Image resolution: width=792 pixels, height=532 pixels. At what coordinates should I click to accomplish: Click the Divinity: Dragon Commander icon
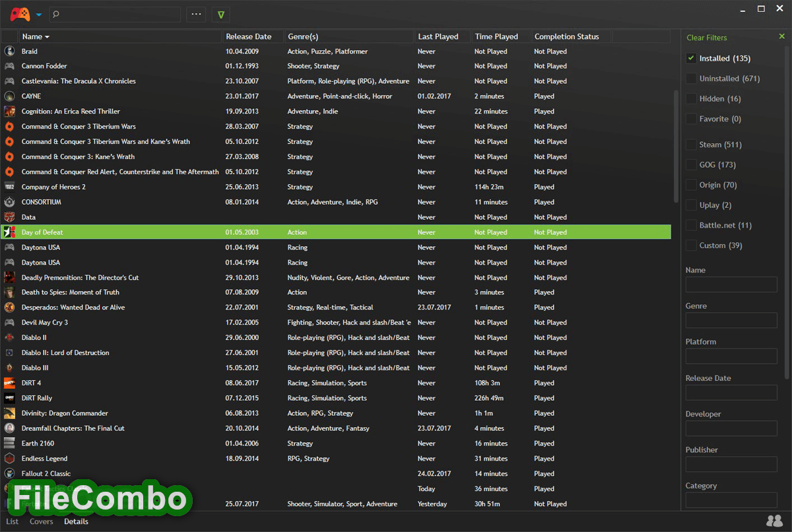point(9,413)
